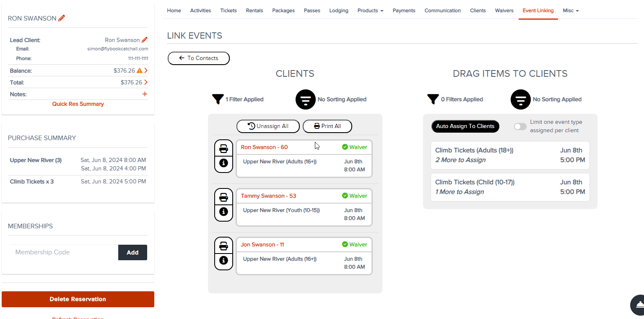Expand the Total details chevron
The height and width of the screenshot is (319, 644).
(x=146, y=82)
